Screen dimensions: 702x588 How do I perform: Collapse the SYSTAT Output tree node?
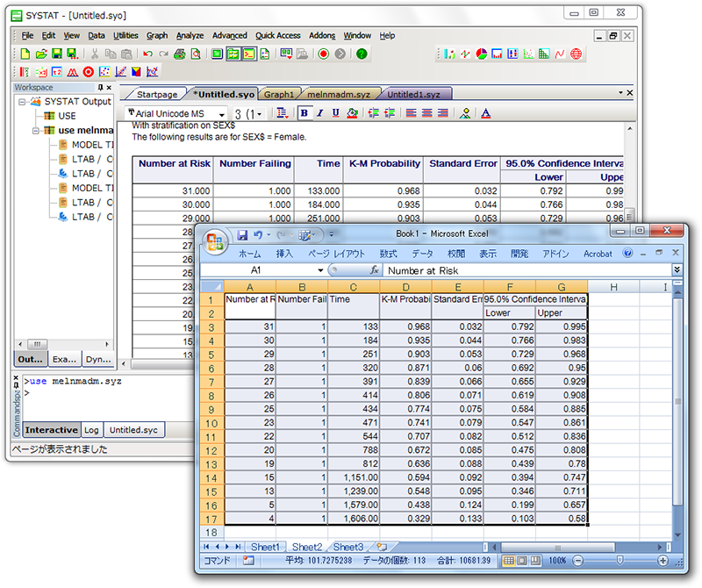pyautogui.click(x=22, y=102)
